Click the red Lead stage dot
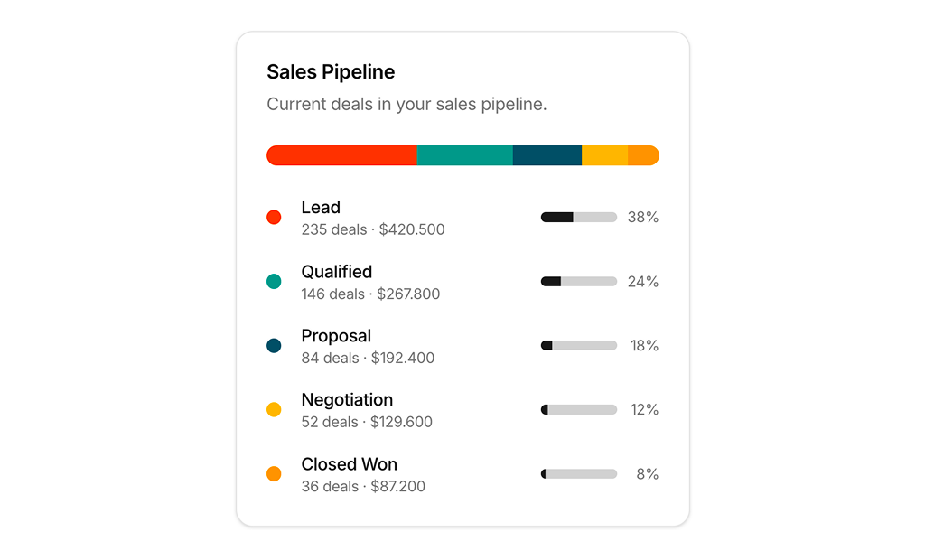The width and height of the screenshot is (925, 560). [x=274, y=218]
